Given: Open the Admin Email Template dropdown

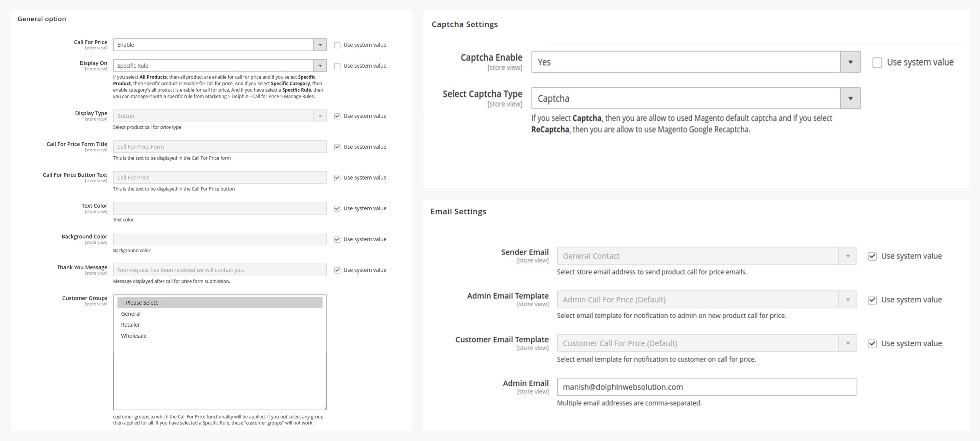Looking at the screenshot, I should 707,300.
